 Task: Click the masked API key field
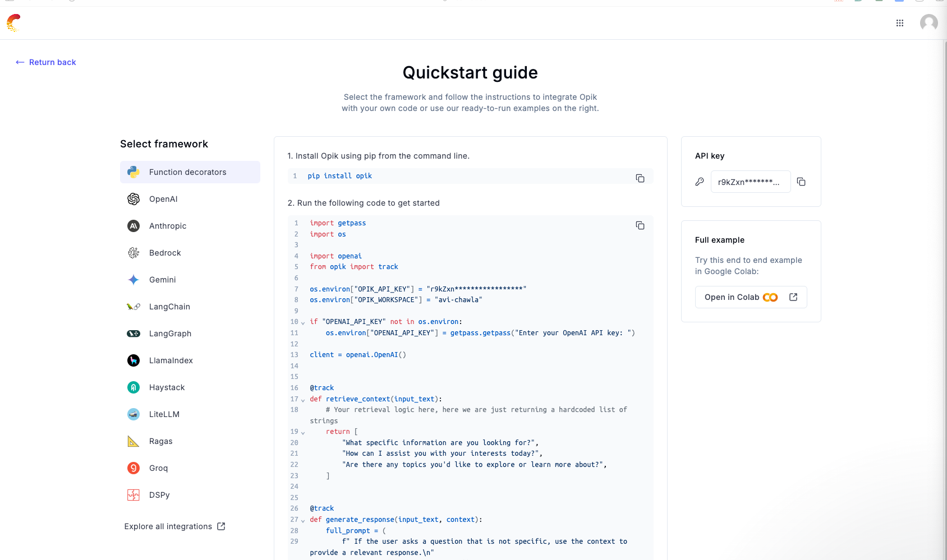[x=751, y=182]
